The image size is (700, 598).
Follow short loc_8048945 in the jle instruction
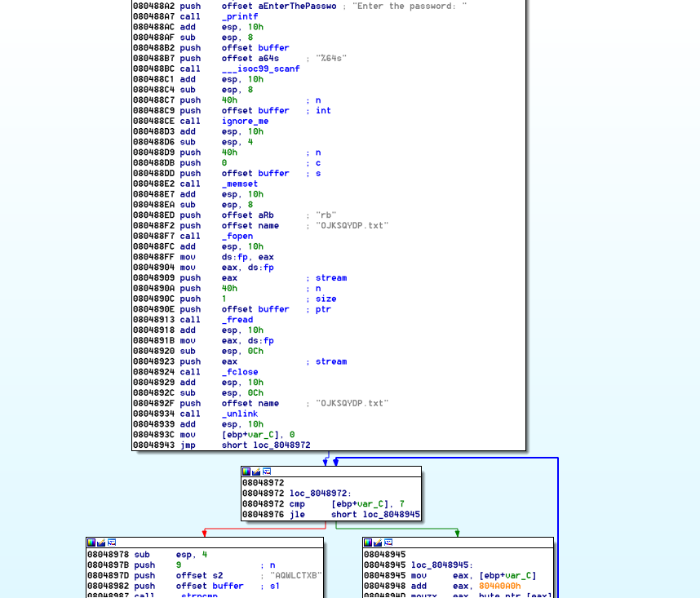[x=375, y=514]
